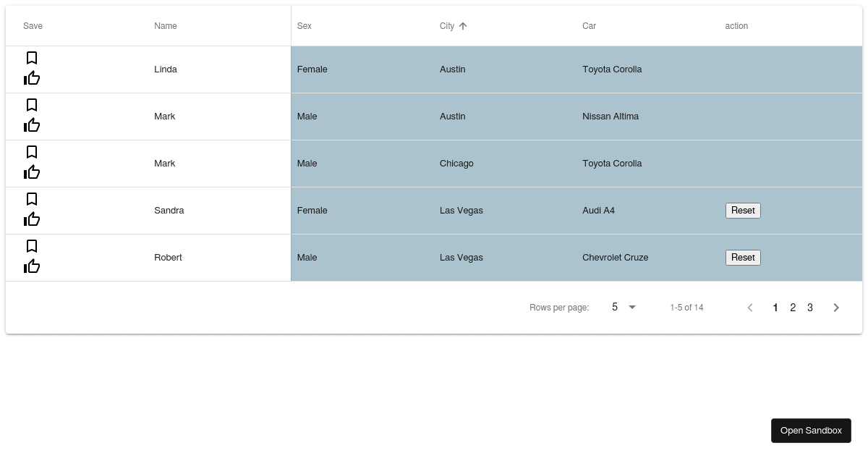868x456 pixels.
Task: Toggle the City column sort arrow
Action: [x=463, y=26]
